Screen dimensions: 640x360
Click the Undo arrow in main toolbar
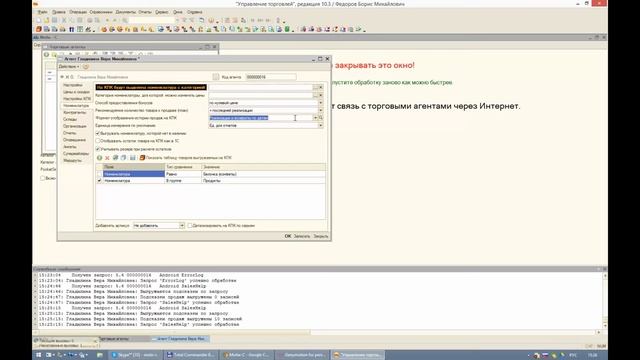[x=107, y=20]
